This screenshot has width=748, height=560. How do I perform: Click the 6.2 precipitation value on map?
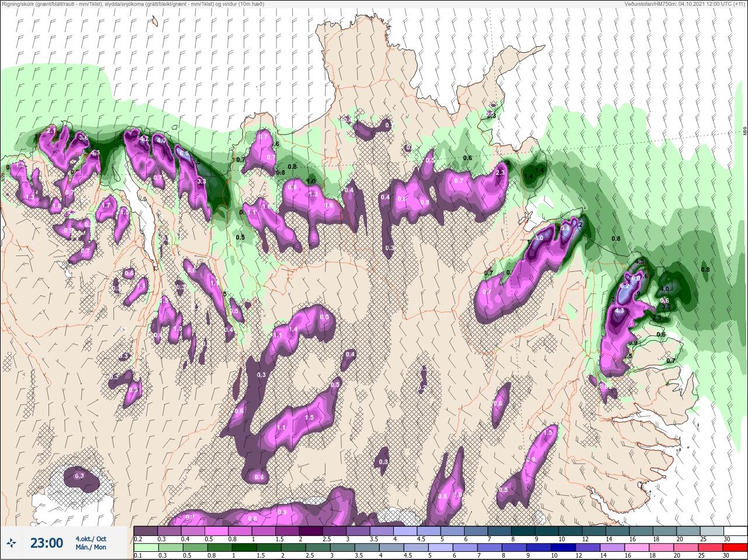[625, 286]
